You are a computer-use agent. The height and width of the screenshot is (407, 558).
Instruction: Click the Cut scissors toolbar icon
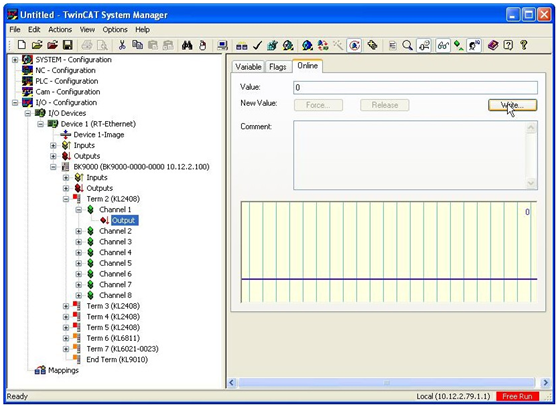122,45
